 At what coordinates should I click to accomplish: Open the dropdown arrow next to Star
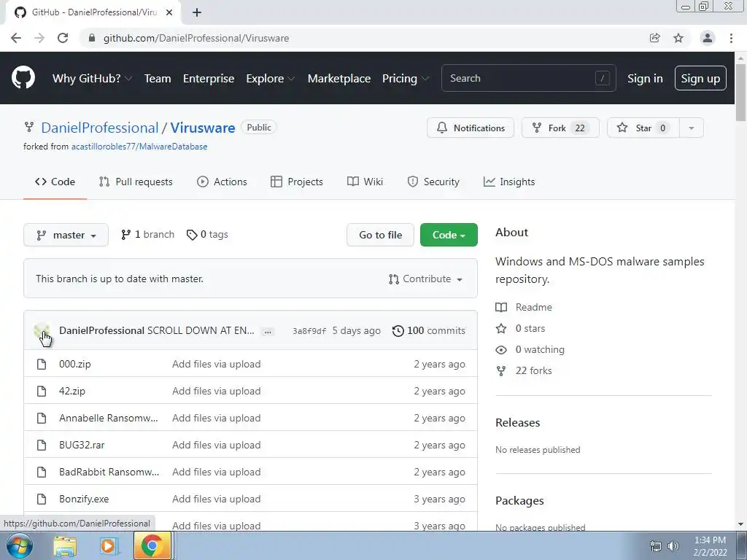(692, 128)
